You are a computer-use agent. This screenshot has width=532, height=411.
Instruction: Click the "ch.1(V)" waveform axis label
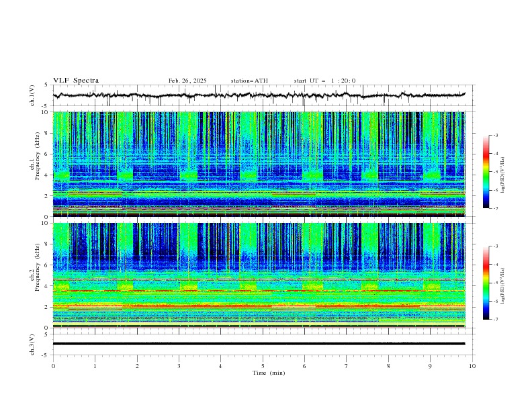coord(32,95)
